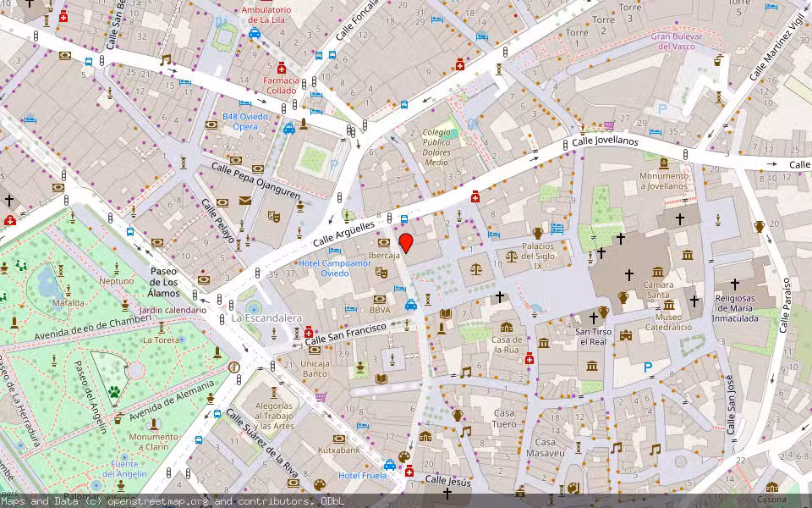Click the Casa Masaveu label
Viewport: 812px width, 508px height.
coord(546,447)
